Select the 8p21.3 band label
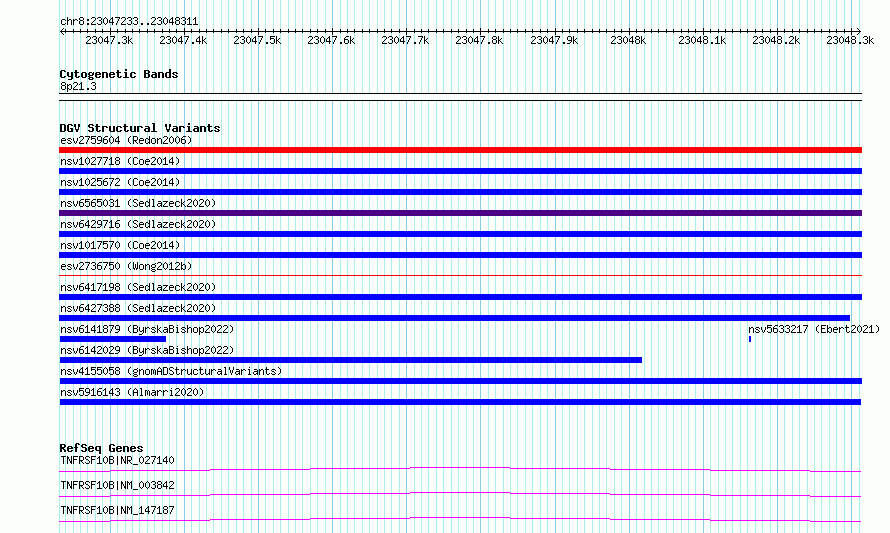 click(78, 86)
